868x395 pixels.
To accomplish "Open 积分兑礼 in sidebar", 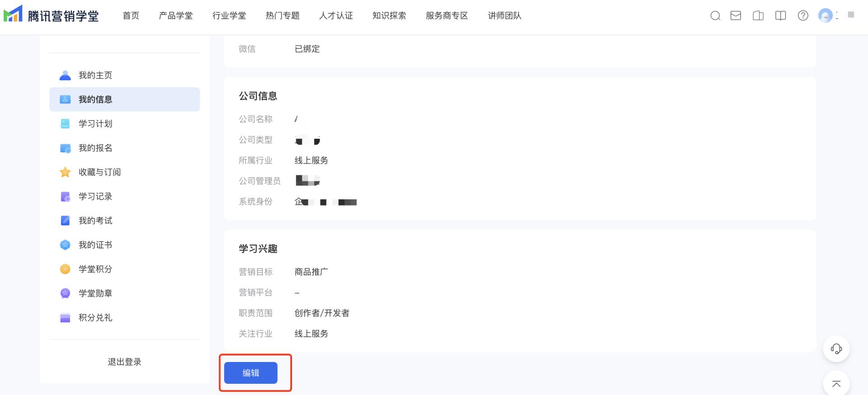I will pos(124,318).
